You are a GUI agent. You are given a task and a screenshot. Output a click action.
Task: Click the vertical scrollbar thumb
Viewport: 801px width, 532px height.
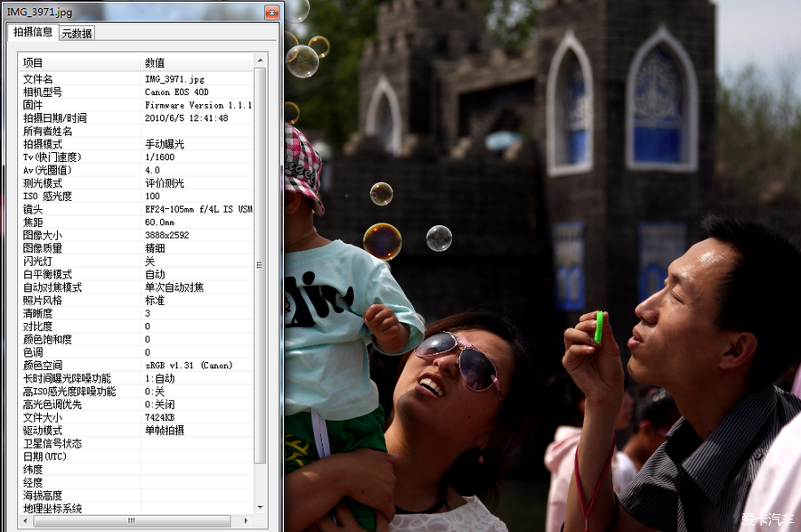click(260, 265)
